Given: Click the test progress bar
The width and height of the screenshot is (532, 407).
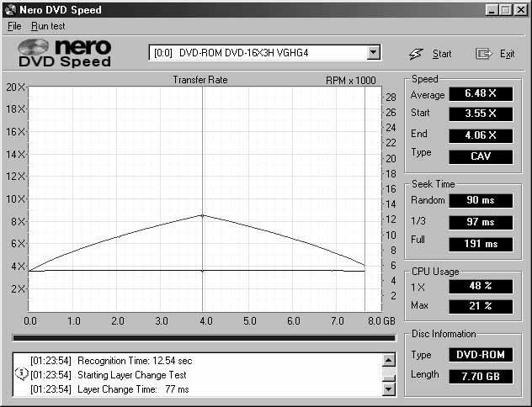Looking at the screenshot, I should [x=203, y=338].
